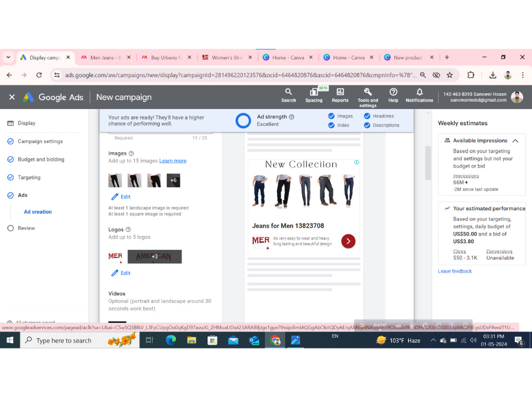532x399 pixels.
Task: Go back in browser history
Action: [x=9, y=75]
